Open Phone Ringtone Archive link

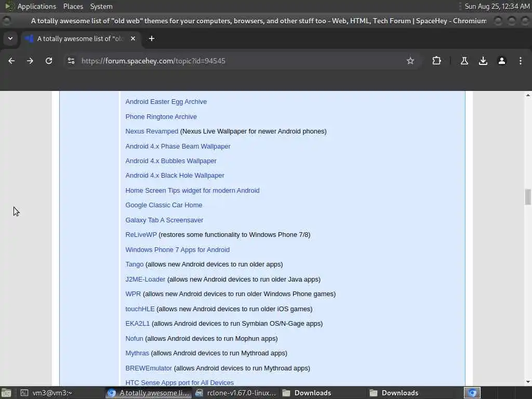pyautogui.click(x=161, y=117)
